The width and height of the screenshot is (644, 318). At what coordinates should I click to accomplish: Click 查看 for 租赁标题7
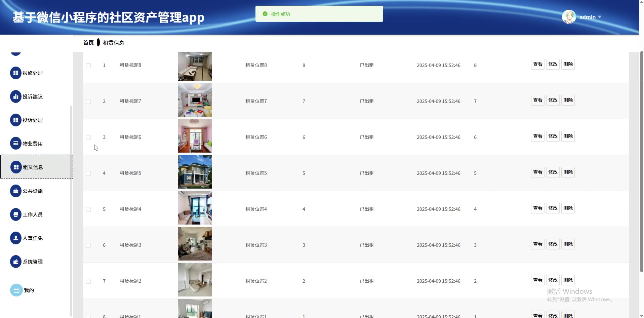[538, 100]
